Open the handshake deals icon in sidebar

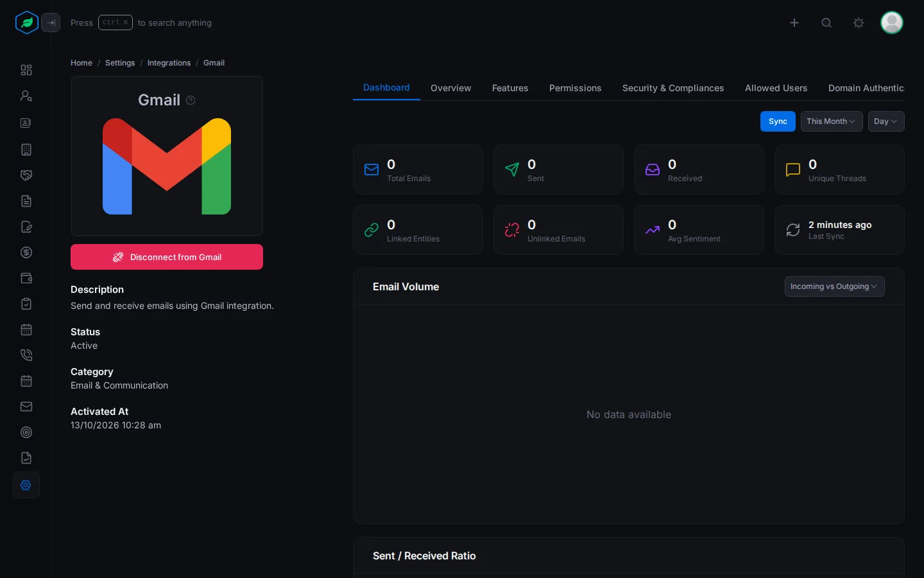(x=26, y=175)
